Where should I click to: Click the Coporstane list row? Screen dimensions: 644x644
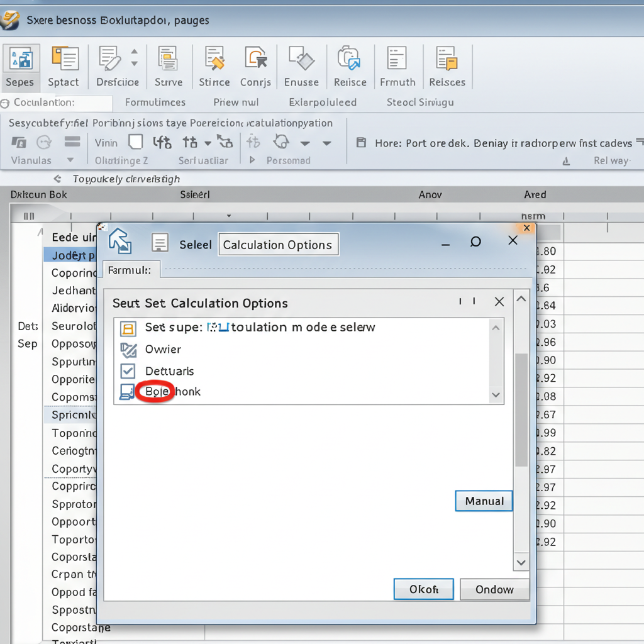point(81,627)
